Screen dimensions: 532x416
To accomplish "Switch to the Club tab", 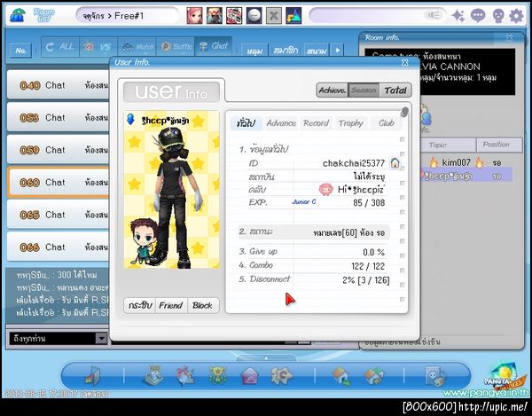I will tap(387, 122).
